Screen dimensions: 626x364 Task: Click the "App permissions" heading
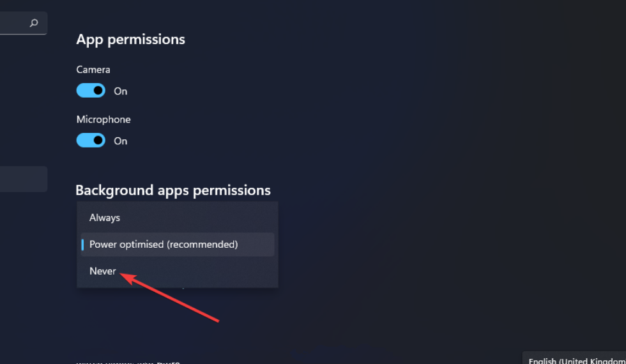pos(130,40)
